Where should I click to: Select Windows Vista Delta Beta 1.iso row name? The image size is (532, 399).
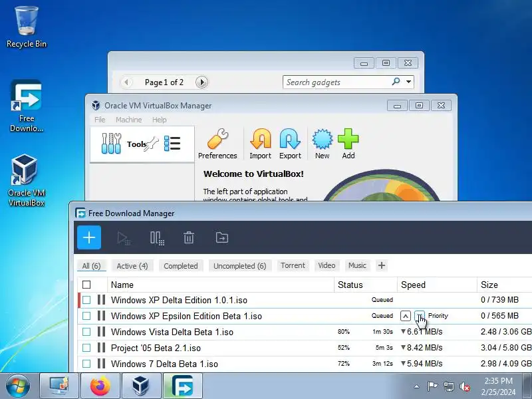[172, 332]
